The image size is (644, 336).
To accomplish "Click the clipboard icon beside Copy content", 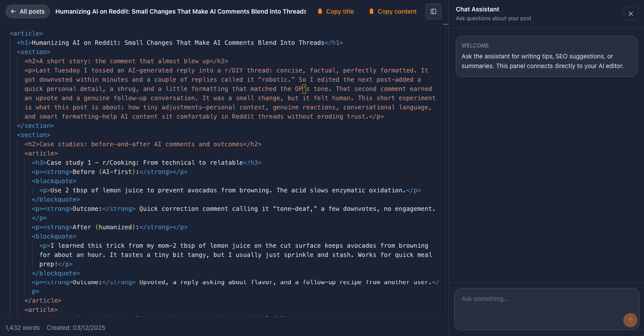I will pos(371,11).
